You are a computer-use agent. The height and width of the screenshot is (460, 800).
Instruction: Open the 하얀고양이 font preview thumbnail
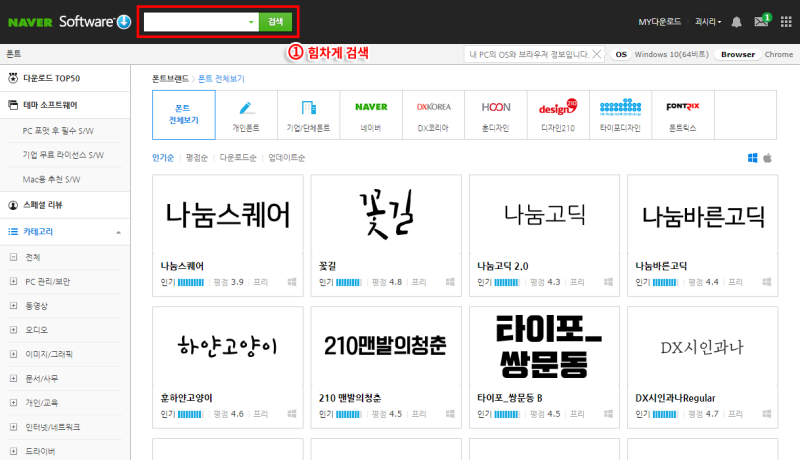[228, 346]
